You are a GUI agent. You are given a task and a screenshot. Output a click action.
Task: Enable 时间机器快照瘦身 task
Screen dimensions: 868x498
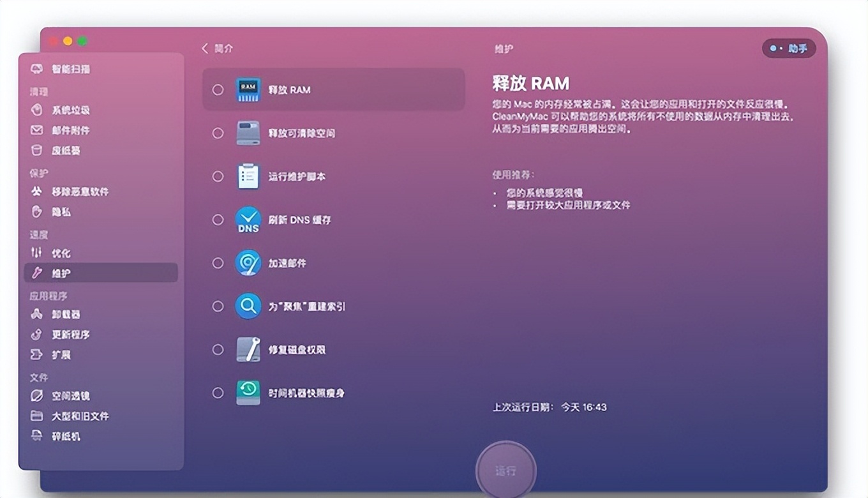[218, 393]
